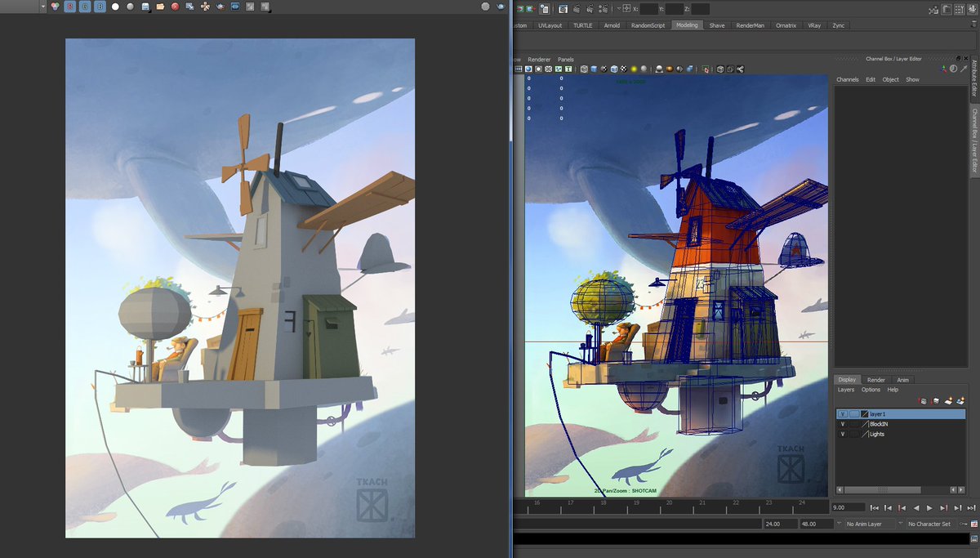Click BlockIN layer color swatch
The height and width of the screenshot is (558, 980).
[x=864, y=424]
